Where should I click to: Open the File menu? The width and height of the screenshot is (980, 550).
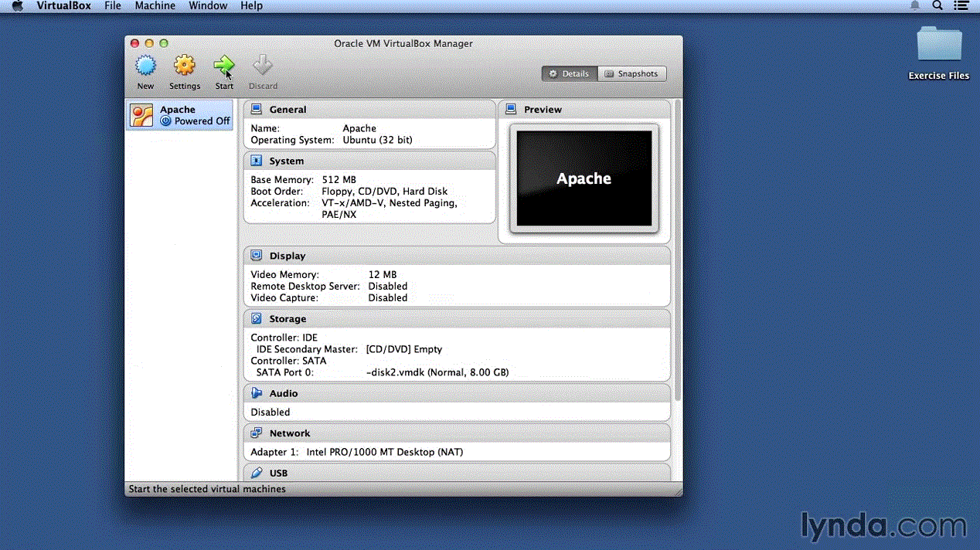[x=113, y=6]
